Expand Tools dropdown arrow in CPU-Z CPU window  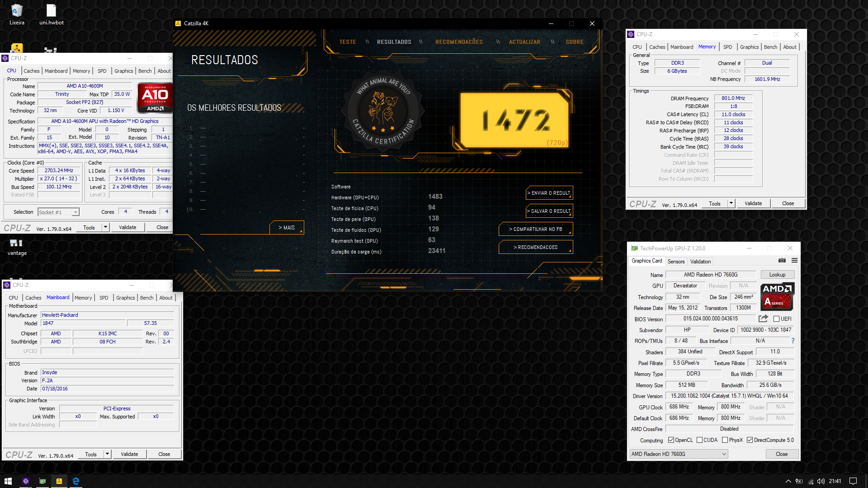(x=106, y=227)
